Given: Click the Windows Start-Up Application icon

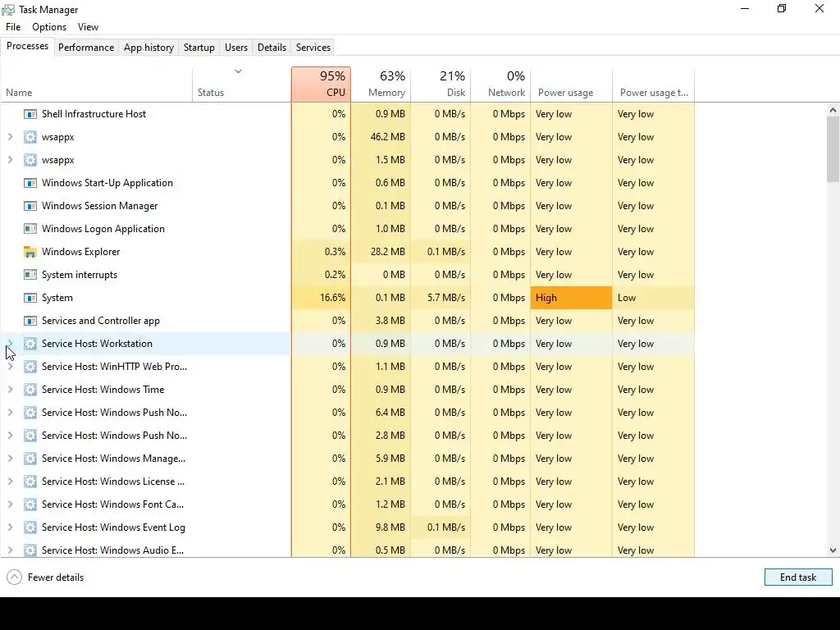Looking at the screenshot, I should click(30, 183).
